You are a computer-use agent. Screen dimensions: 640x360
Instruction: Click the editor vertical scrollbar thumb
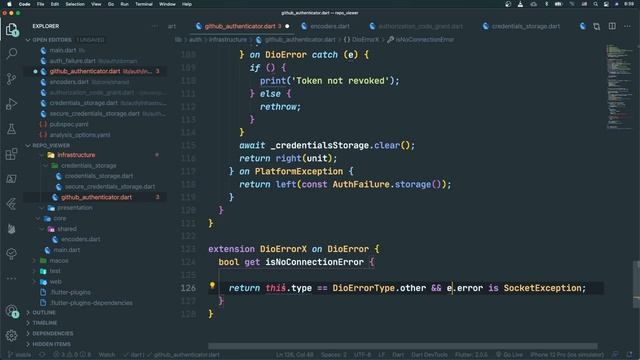click(636, 284)
